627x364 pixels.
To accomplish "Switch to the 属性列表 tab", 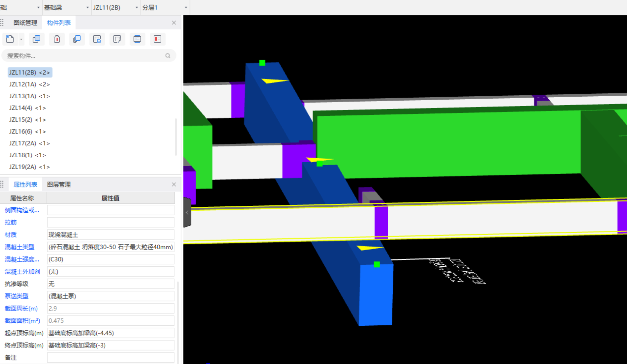I will click(25, 184).
